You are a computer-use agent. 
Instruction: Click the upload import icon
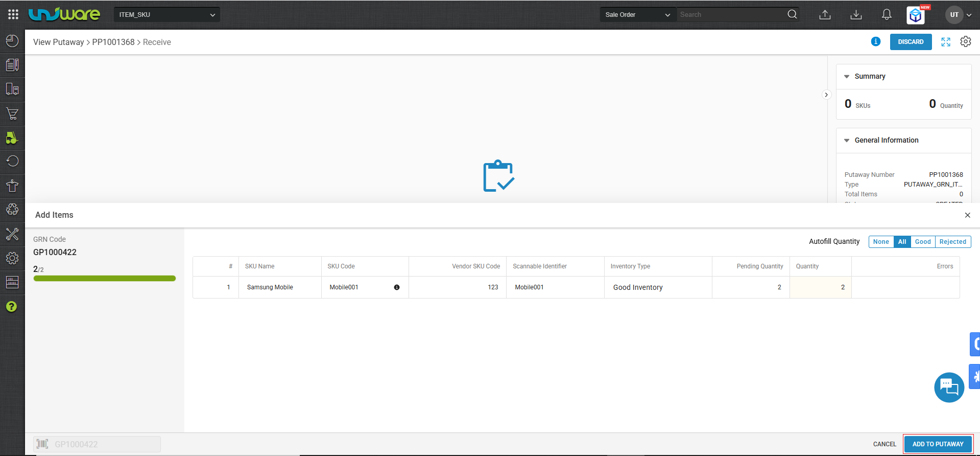pyautogui.click(x=825, y=15)
